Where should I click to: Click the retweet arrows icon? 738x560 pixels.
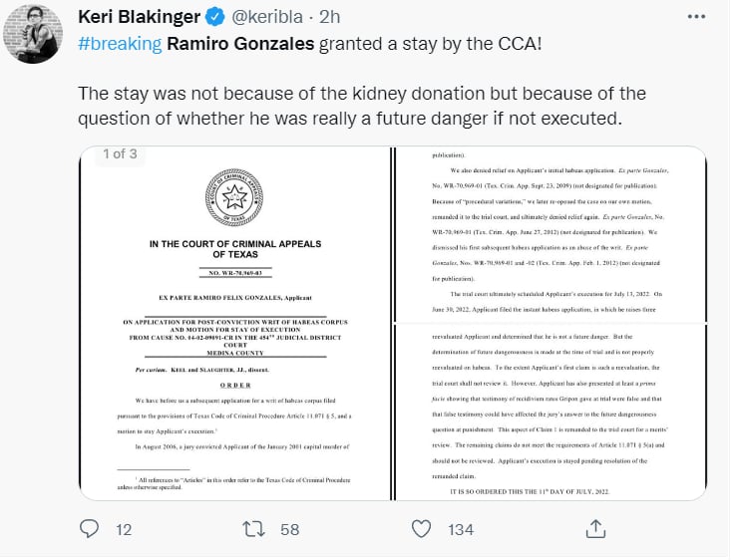click(x=253, y=529)
